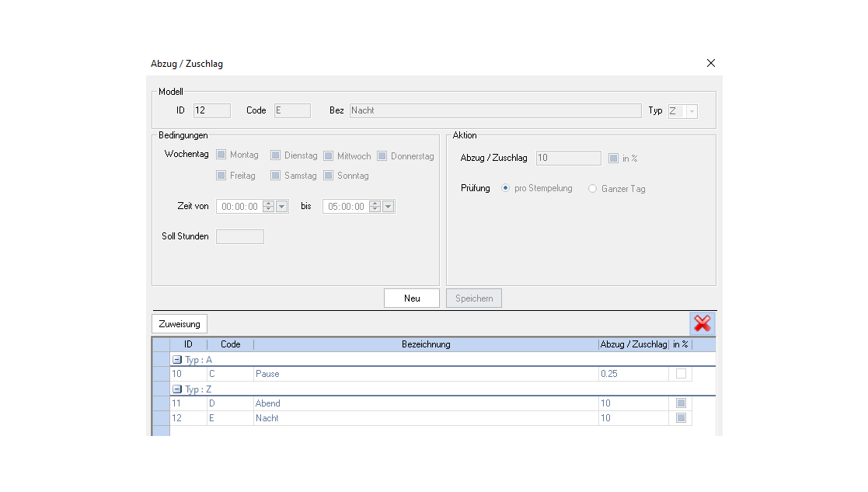Open the 'bis' time dropdown arrow

(389, 207)
